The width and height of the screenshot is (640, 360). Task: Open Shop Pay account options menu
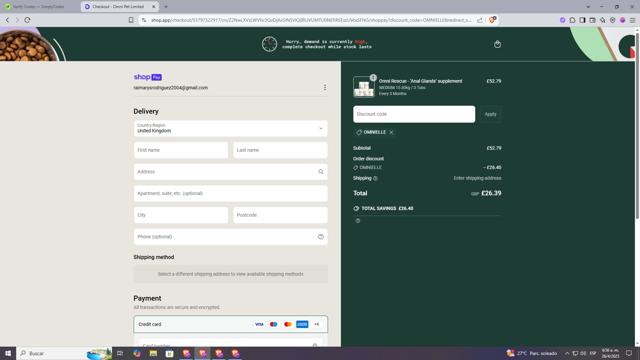(x=325, y=87)
